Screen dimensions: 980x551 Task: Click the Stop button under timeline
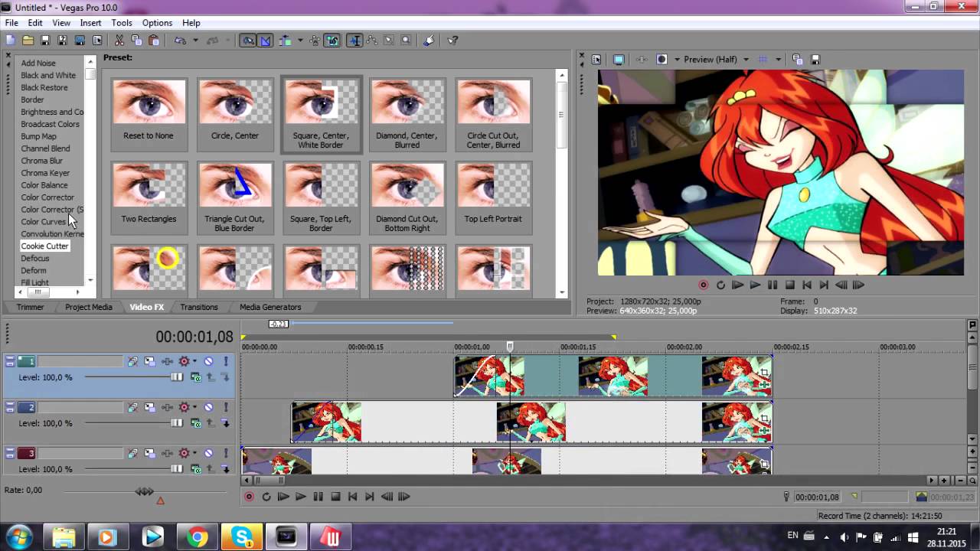coord(335,497)
